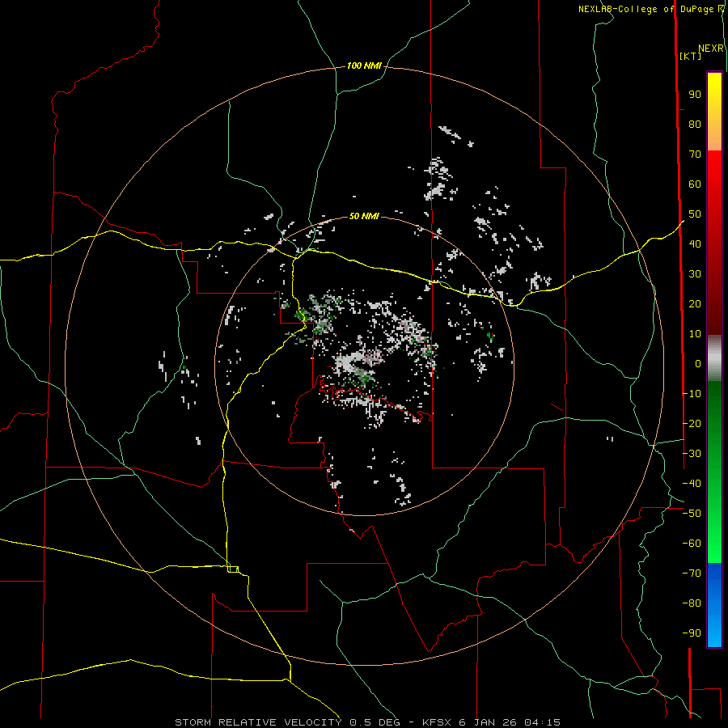Click the light blue segment near -90

click(714, 632)
